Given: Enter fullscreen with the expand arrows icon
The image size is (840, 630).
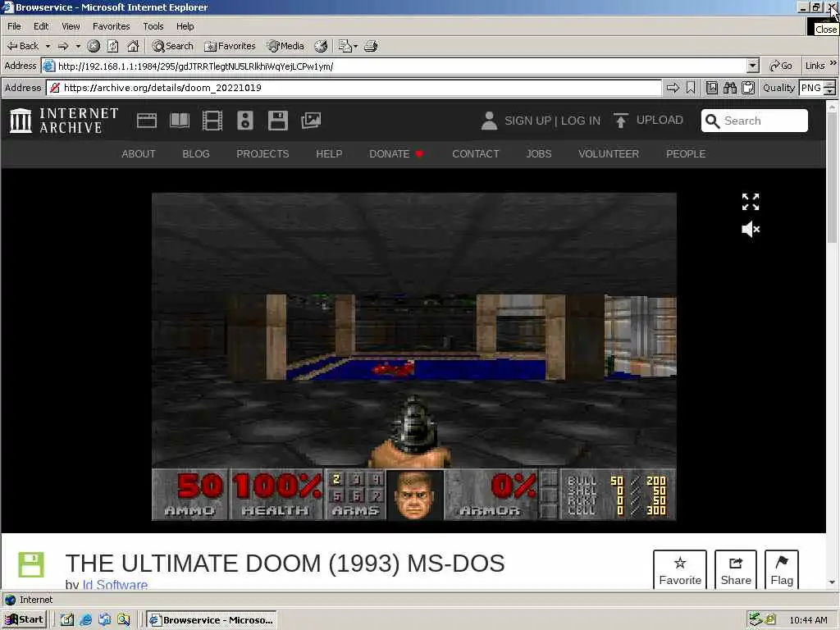Looking at the screenshot, I should point(751,202).
